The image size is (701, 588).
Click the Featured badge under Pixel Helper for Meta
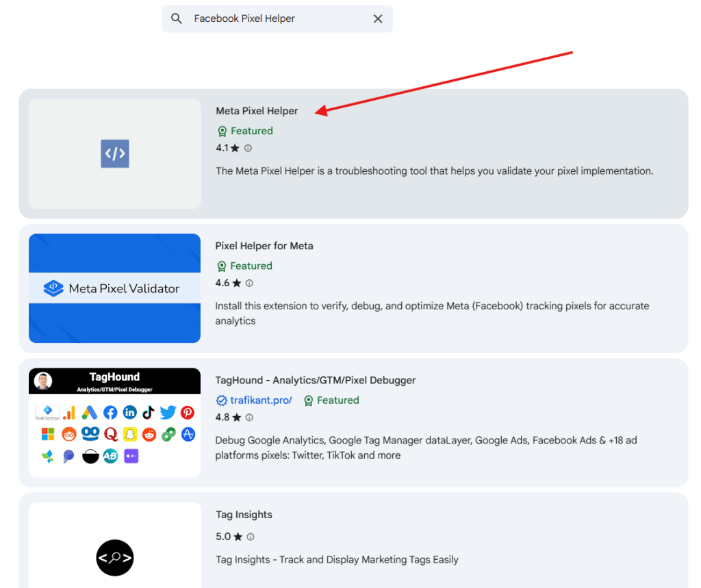pos(245,266)
